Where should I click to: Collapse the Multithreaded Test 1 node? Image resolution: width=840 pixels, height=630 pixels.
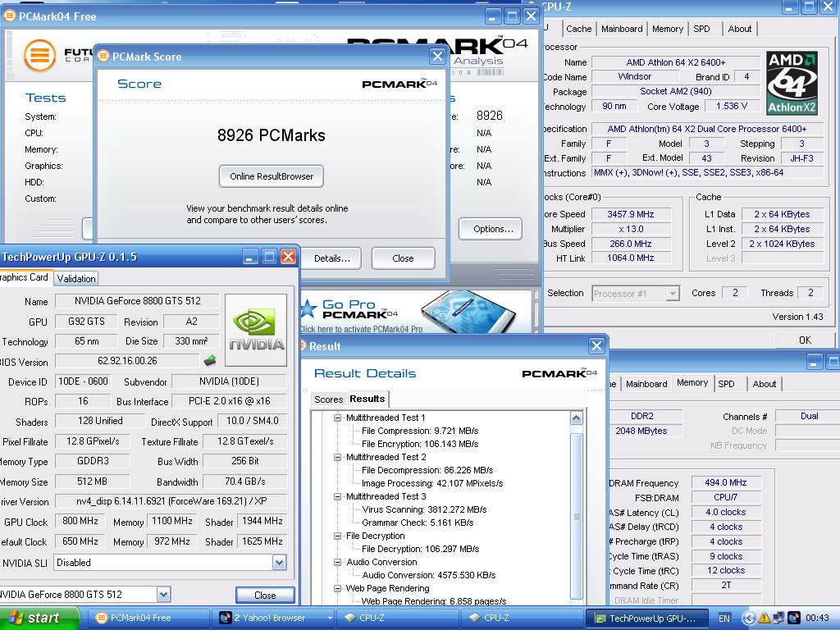337,418
